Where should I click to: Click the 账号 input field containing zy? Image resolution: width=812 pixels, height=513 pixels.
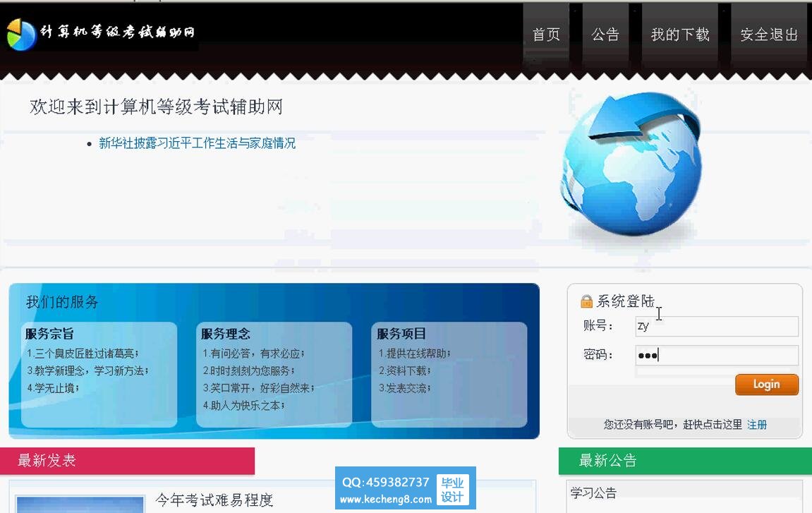[717, 327]
